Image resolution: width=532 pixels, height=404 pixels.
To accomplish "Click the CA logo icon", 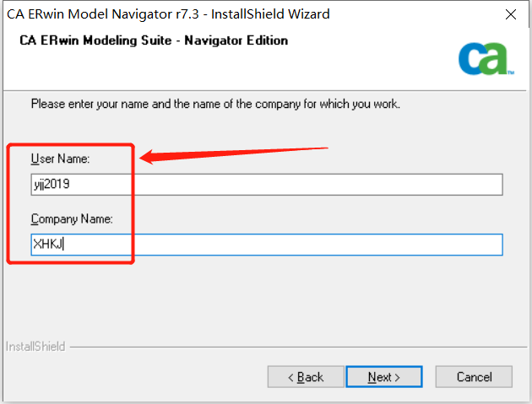I will 483,59.
